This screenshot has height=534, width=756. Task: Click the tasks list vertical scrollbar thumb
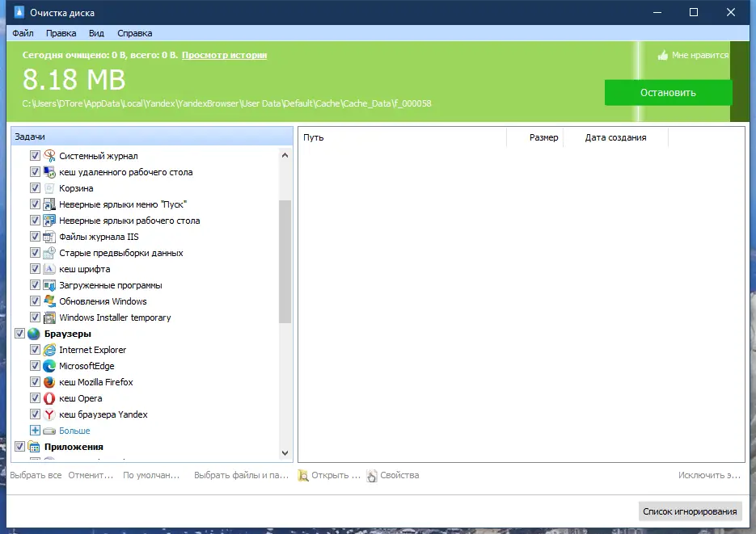coord(285,262)
